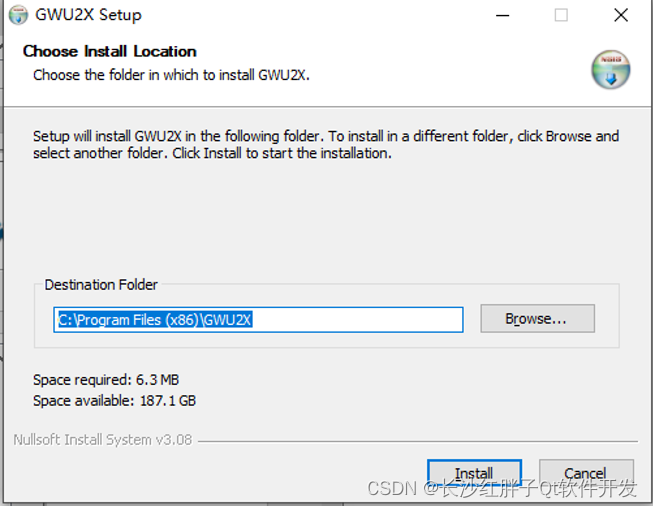
Task: Close the GWU2X Setup dialog
Action: pyautogui.click(x=621, y=15)
